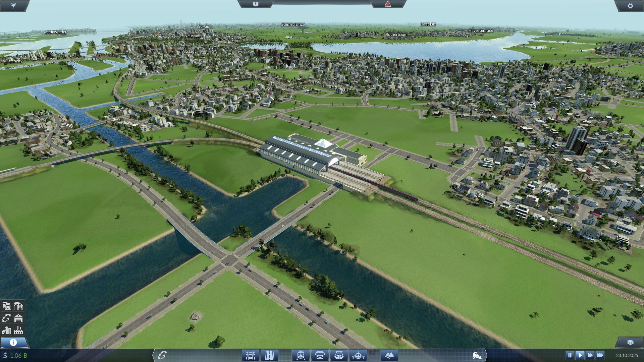Open the ship and harbor build menu
Image resolution: width=644 pixels, height=362 pixels.
pyautogui.click(x=339, y=355)
